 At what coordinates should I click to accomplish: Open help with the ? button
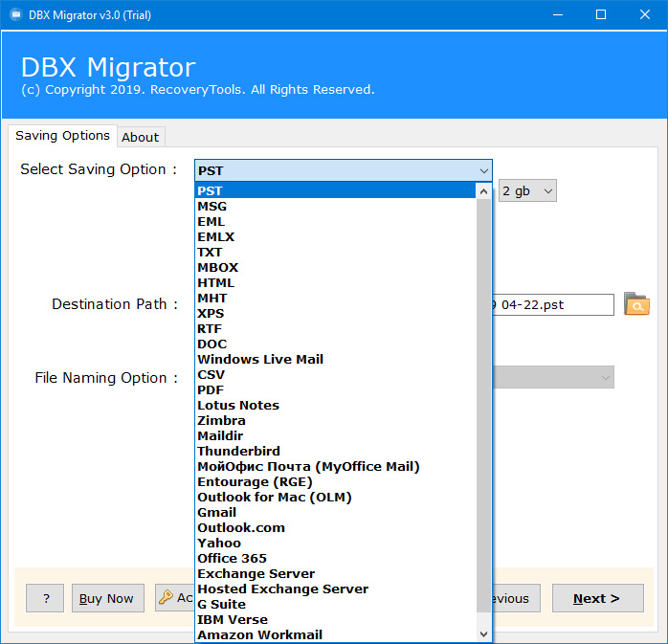click(x=45, y=598)
